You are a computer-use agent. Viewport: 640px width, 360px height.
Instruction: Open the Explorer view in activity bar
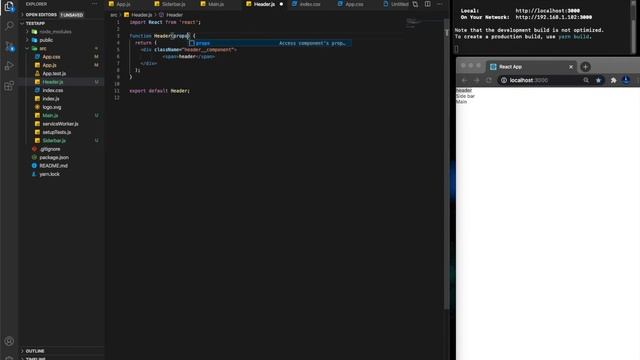click(x=9, y=7)
